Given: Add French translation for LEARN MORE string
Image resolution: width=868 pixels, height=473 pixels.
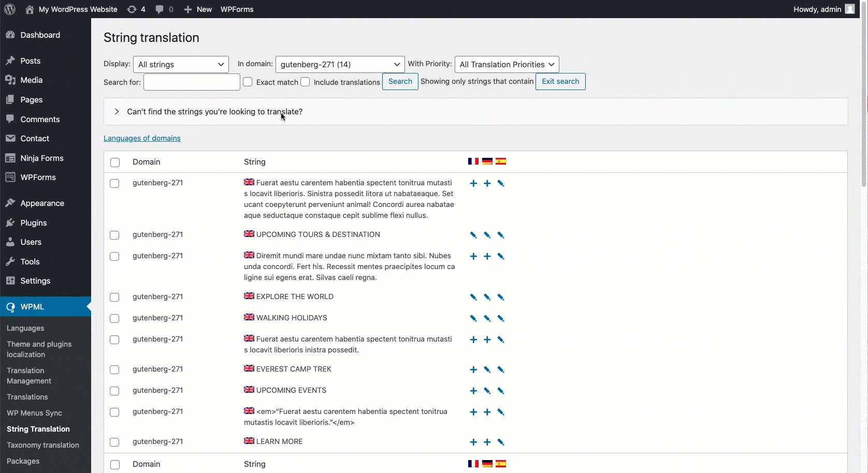Looking at the screenshot, I should point(473,442).
